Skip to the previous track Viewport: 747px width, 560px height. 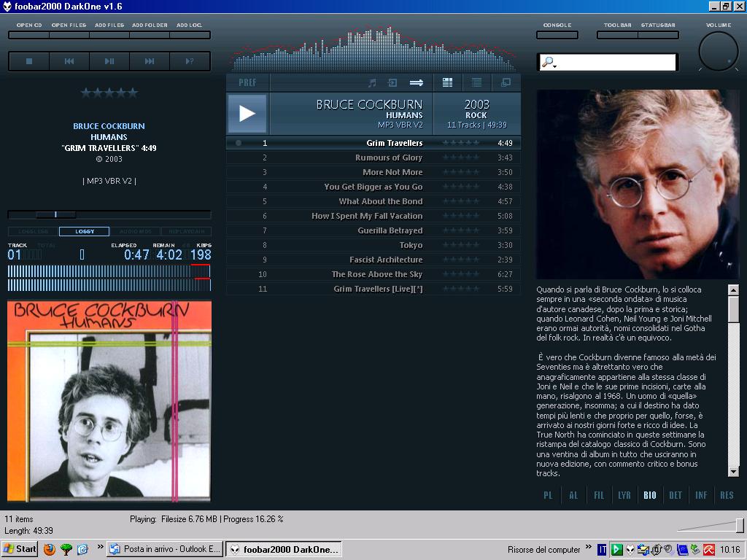click(x=69, y=61)
